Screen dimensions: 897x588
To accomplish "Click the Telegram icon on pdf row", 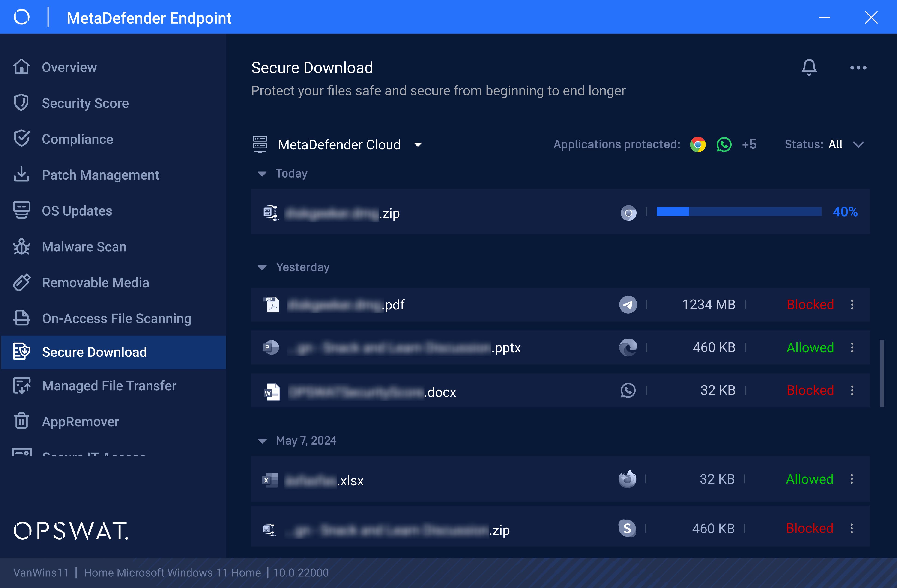I will [628, 305].
